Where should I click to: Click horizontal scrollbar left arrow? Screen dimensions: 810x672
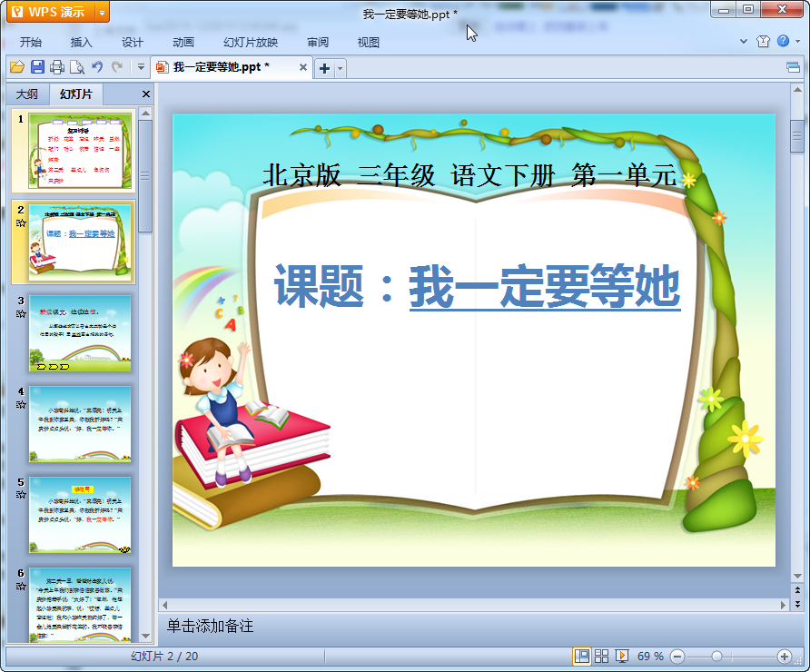point(164,605)
